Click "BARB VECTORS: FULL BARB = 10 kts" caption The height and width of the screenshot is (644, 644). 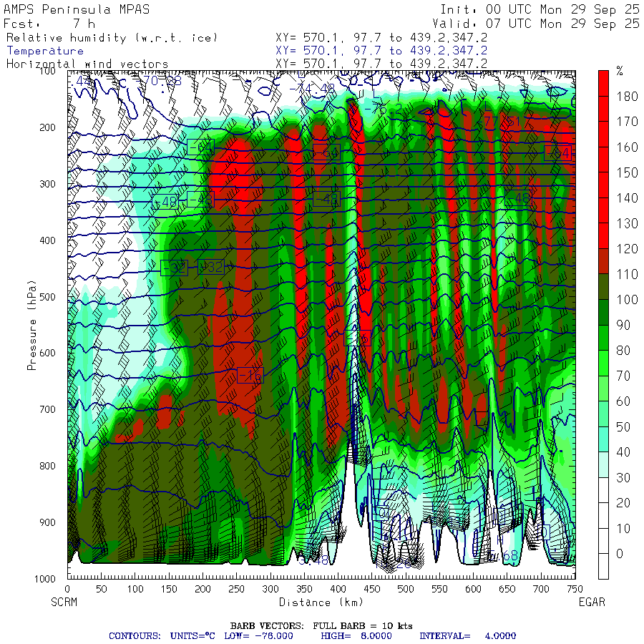(x=321, y=626)
